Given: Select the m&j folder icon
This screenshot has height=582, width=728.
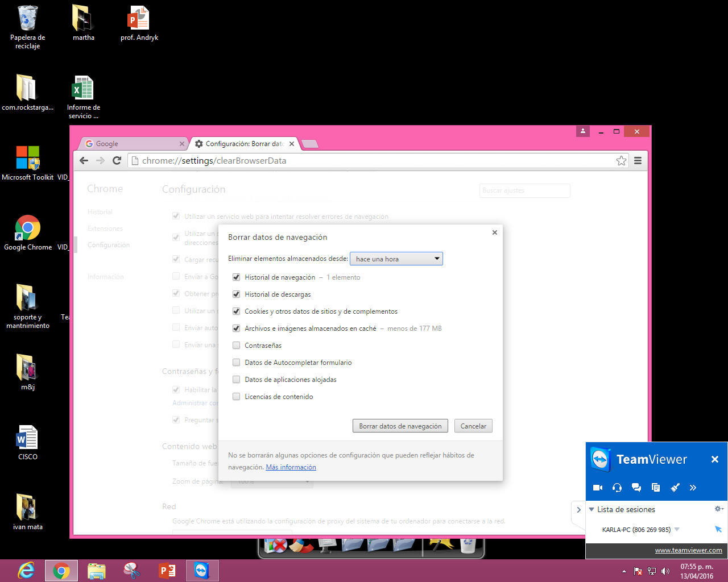Looking at the screenshot, I should coord(27,373).
